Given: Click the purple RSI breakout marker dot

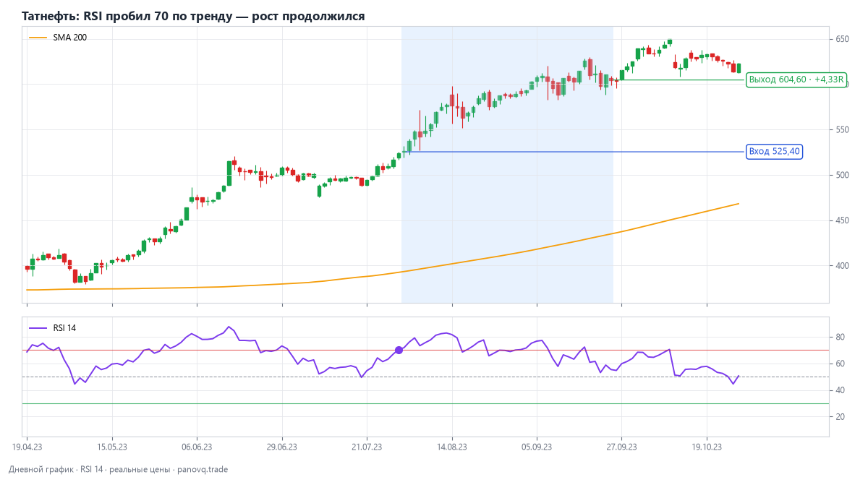Looking at the screenshot, I should point(399,350).
